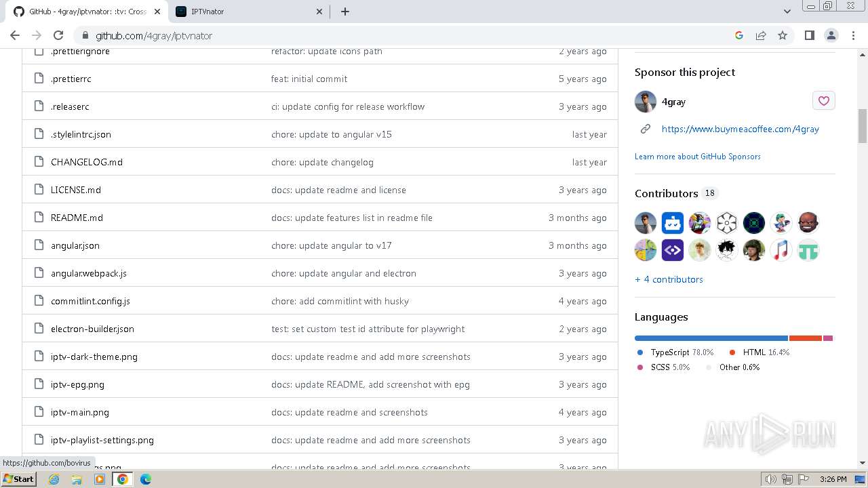
Task: Open the purple code-brackets contributor avatar
Action: coord(673,250)
